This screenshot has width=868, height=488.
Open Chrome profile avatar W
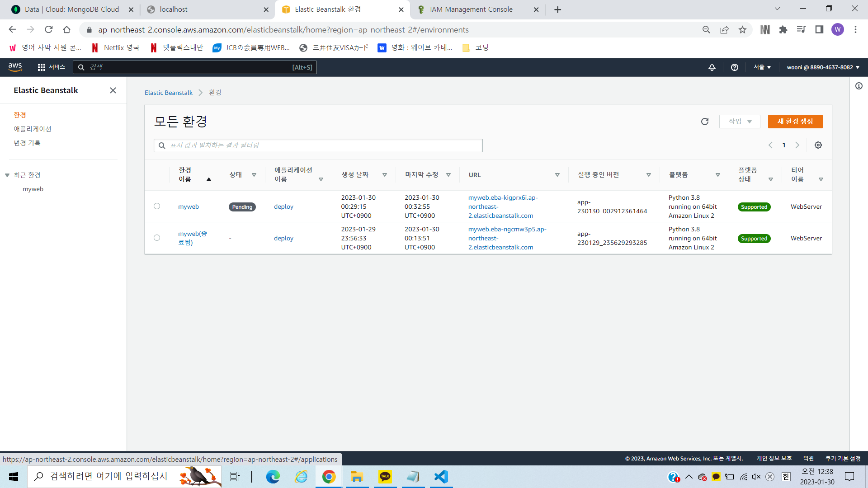pyautogui.click(x=837, y=30)
